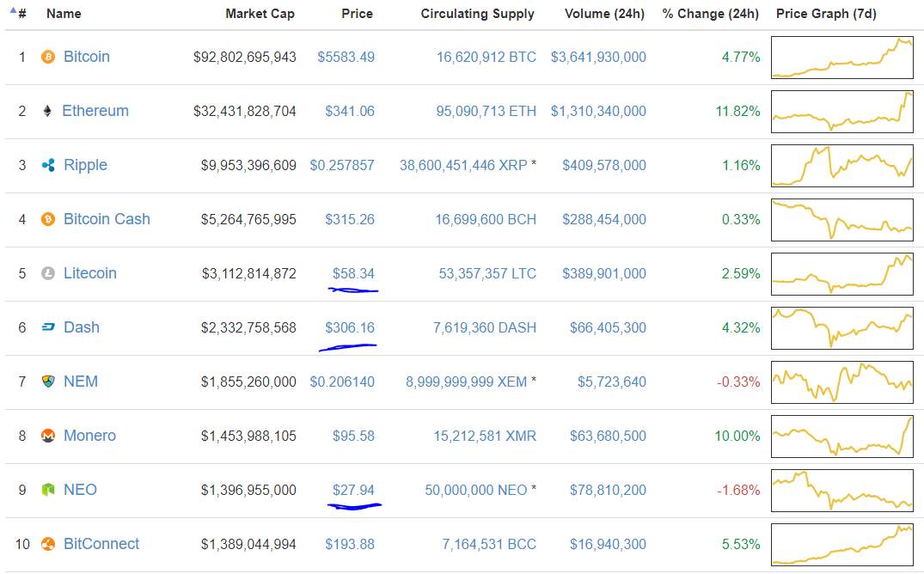Sort by % Change (24h) header
Image resolution: width=924 pixels, height=574 pixels.
coord(711,14)
